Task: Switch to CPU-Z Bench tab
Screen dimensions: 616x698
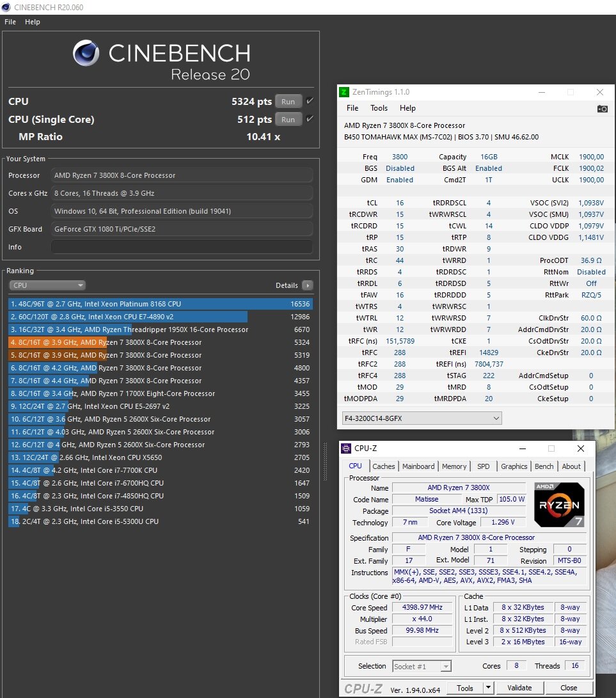Action: [544, 466]
